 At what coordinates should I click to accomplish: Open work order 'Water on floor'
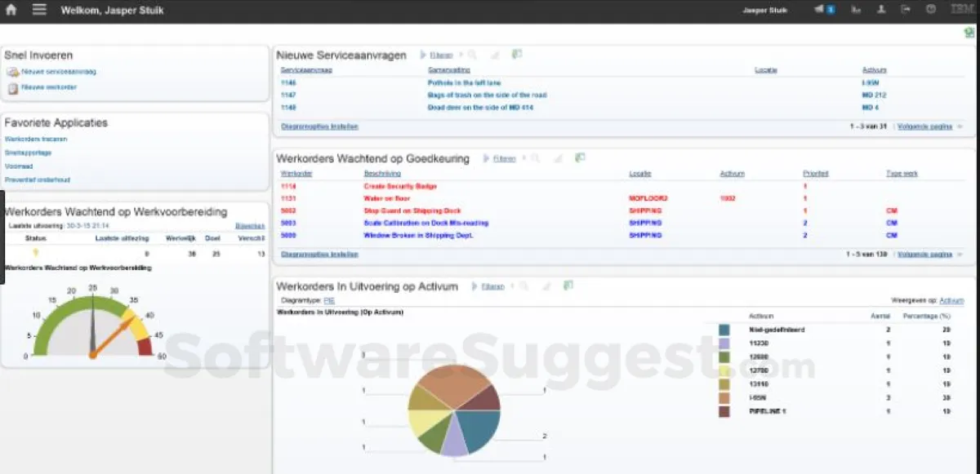(386, 198)
